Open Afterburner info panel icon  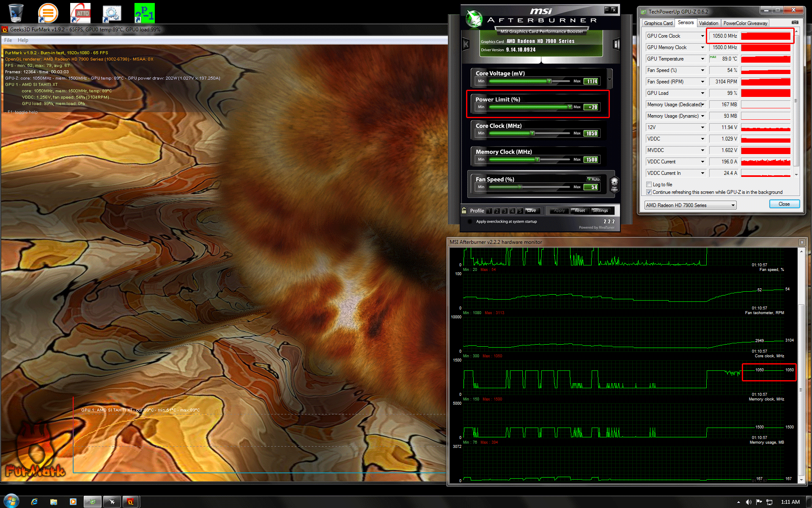coord(616,44)
